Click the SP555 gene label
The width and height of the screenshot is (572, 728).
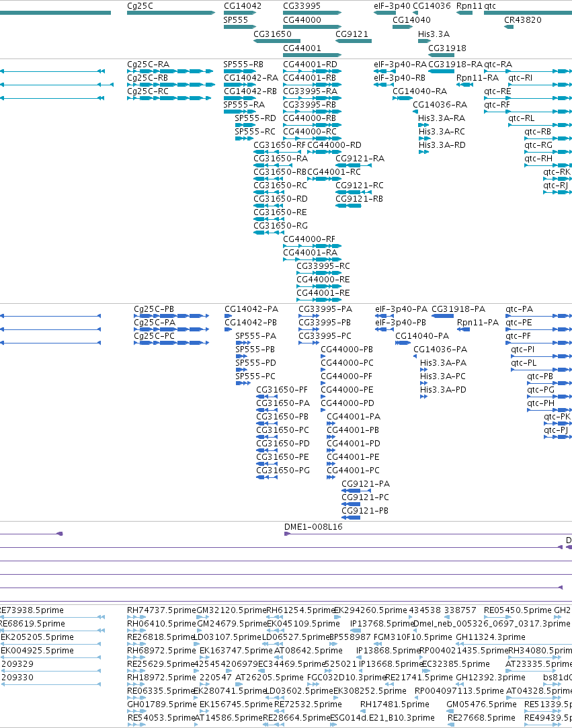click(x=235, y=20)
